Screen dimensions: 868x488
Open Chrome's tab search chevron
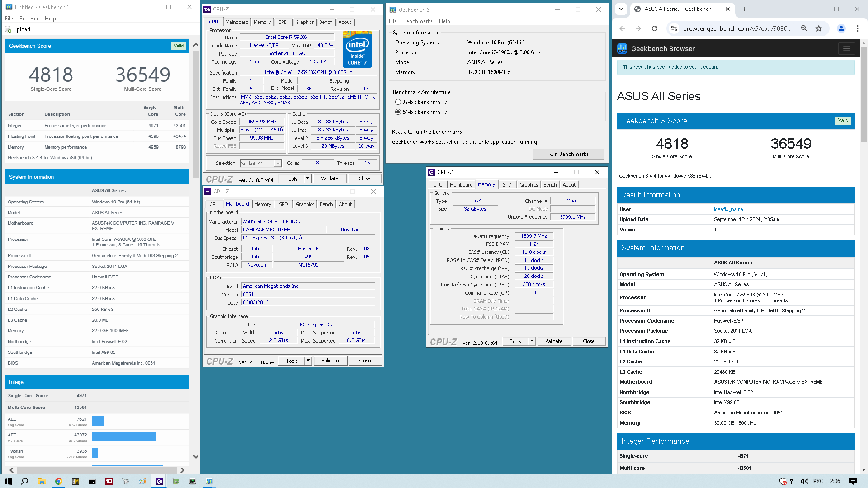[621, 9]
